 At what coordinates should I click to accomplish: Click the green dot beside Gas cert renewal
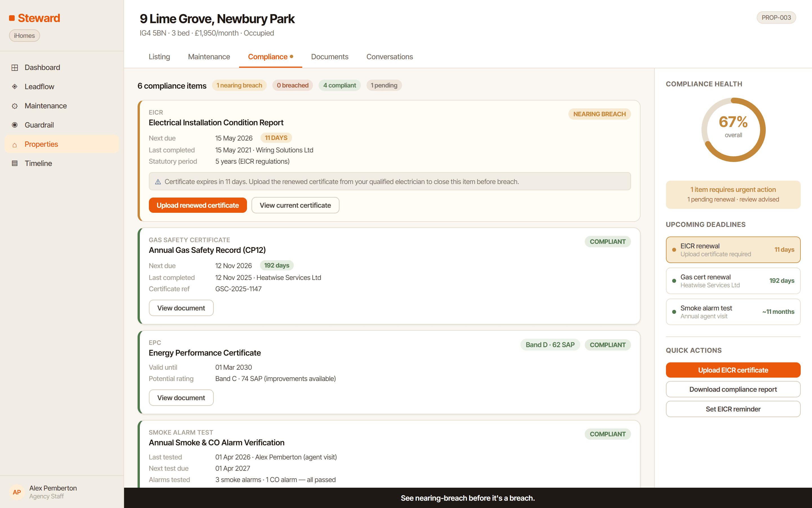[x=674, y=281]
